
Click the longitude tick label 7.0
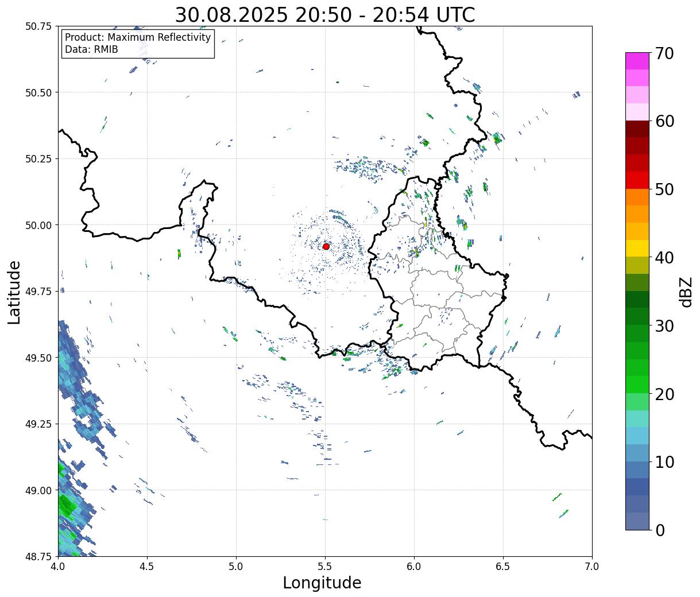pyautogui.click(x=592, y=567)
